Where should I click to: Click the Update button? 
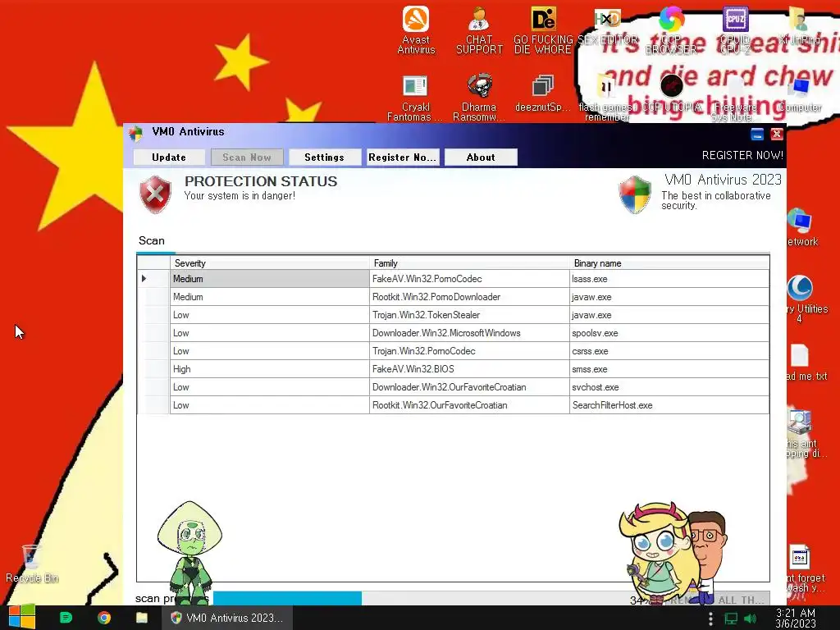point(169,157)
